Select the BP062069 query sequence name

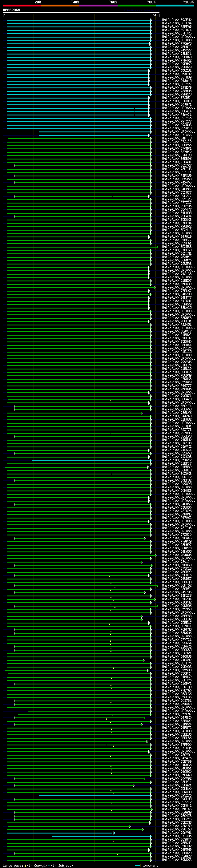[11, 10]
